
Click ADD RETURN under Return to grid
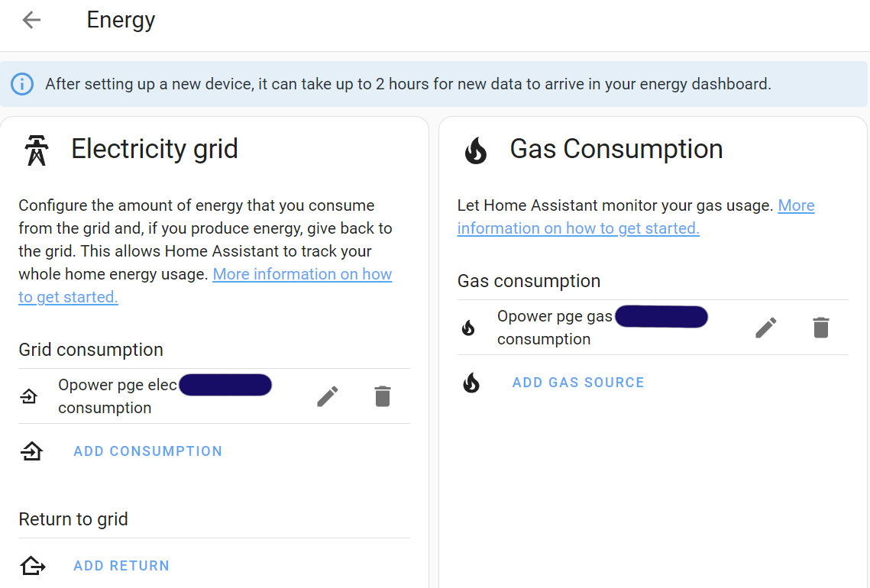pyautogui.click(x=121, y=565)
